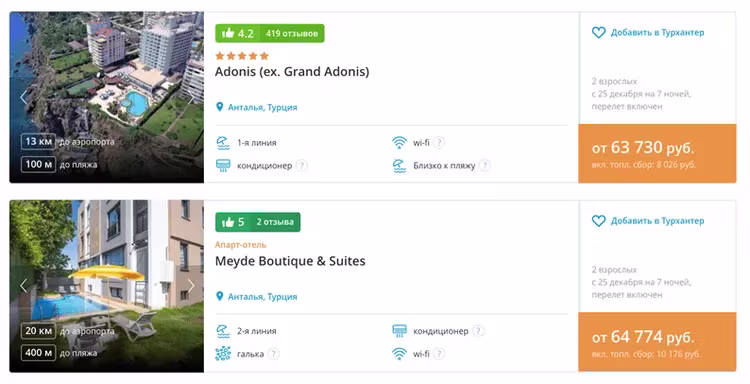This screenshot has height=384, width=750.
Task: Click 20 км до аэропорта label
Action: click(67, 330)
